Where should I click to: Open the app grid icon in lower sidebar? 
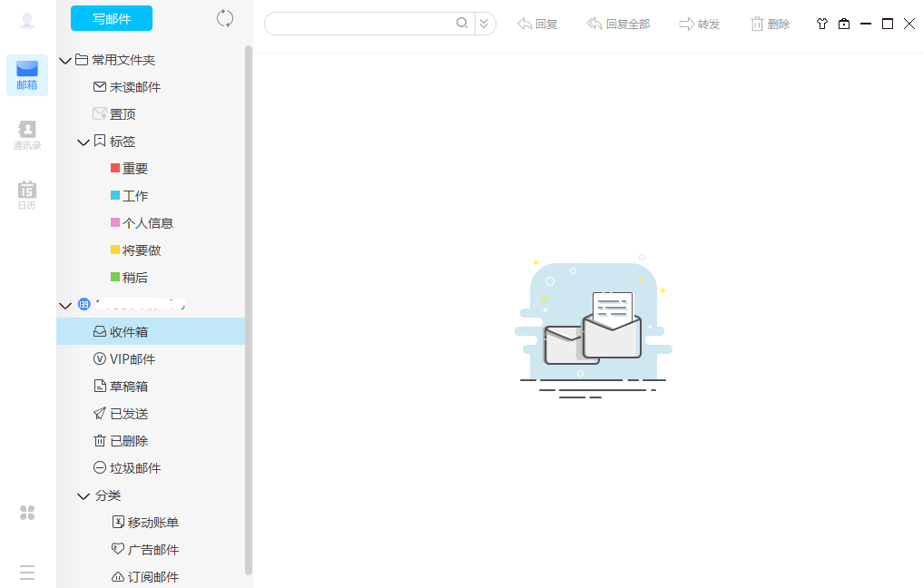click(27, 513)
